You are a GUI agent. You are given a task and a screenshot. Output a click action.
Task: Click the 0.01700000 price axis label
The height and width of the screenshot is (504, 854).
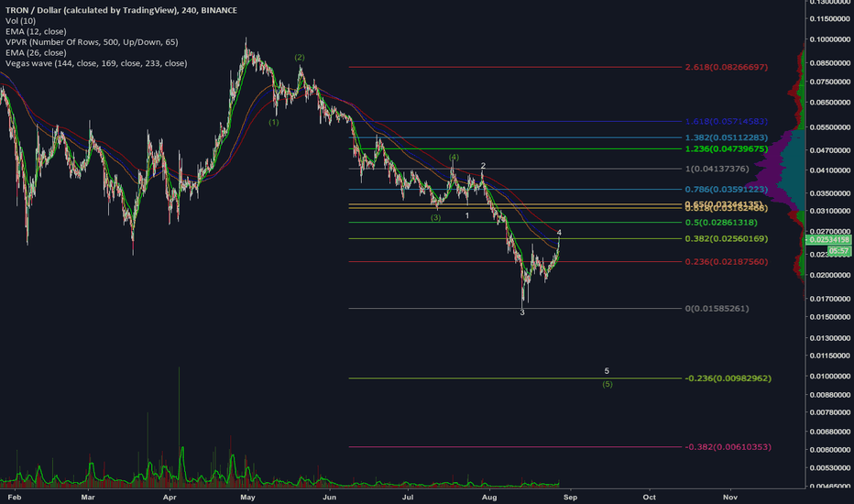click(x=830, y=299)
